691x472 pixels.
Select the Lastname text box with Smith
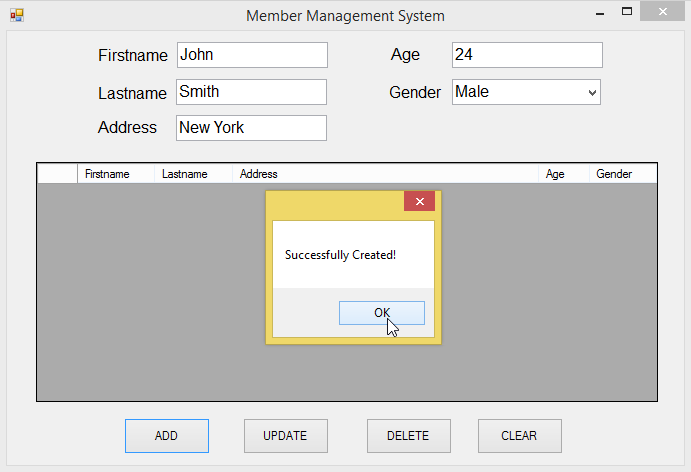(x=251, y=92)
